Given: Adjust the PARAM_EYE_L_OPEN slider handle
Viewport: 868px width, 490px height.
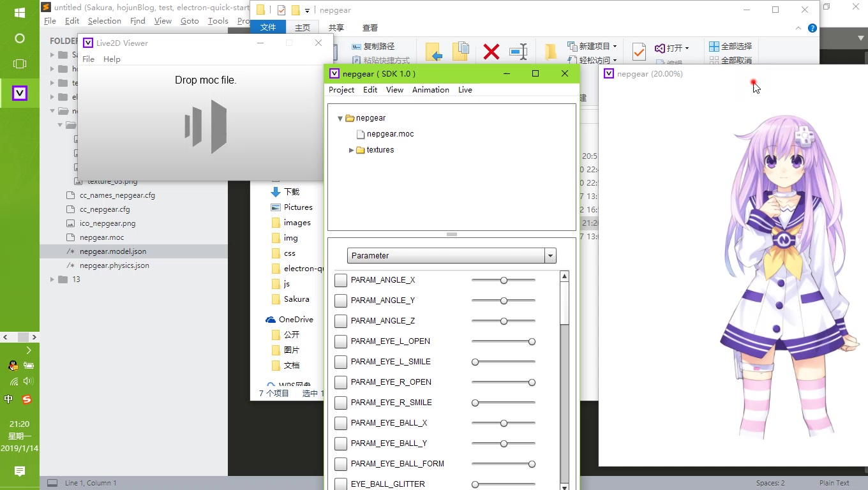Looking at the screenshot, I should coord(532,341).
